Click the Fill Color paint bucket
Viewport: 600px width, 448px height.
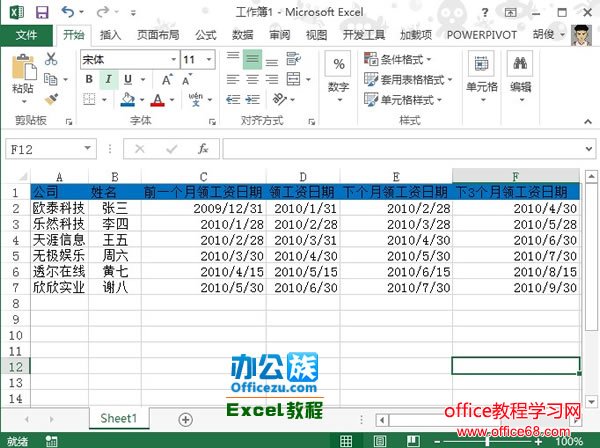point(128,99)
